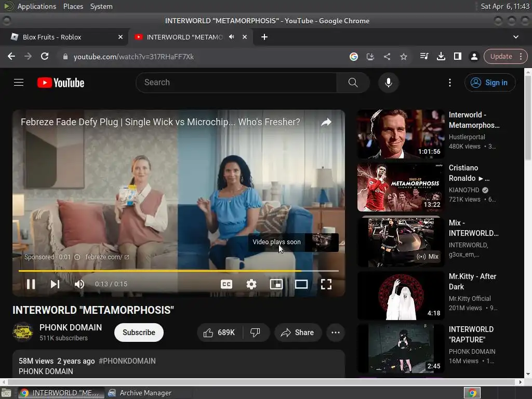The width and height of the screenshot is (532, 399).
Task: Show desktop icon in taskbar
Action: point(6,393)
